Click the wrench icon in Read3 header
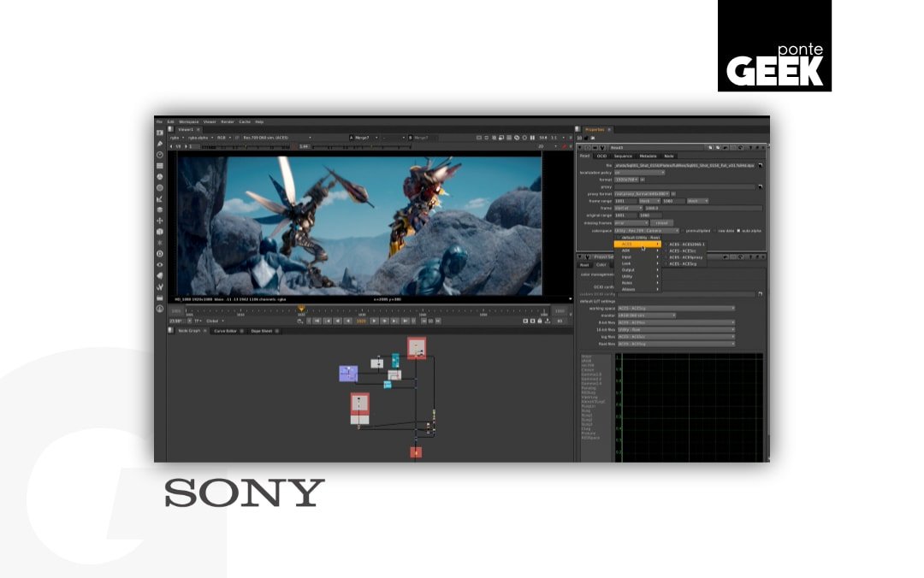 coord(602,148)
